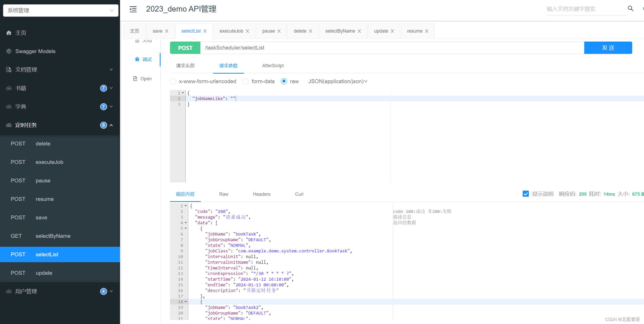This screenshot has height=324, width=644.
Task: Close the executeJob tab
Action: [x=247, y=31]
